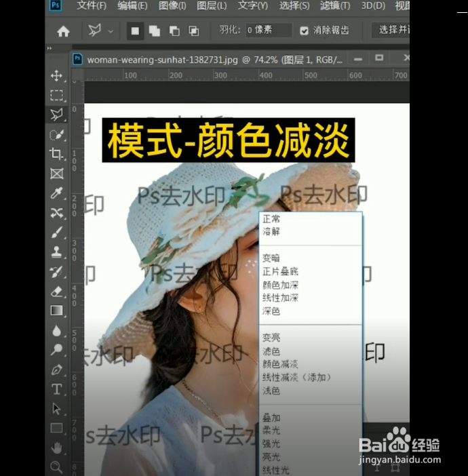
Task: Select the Dodge tool
Action: (56, 350)
